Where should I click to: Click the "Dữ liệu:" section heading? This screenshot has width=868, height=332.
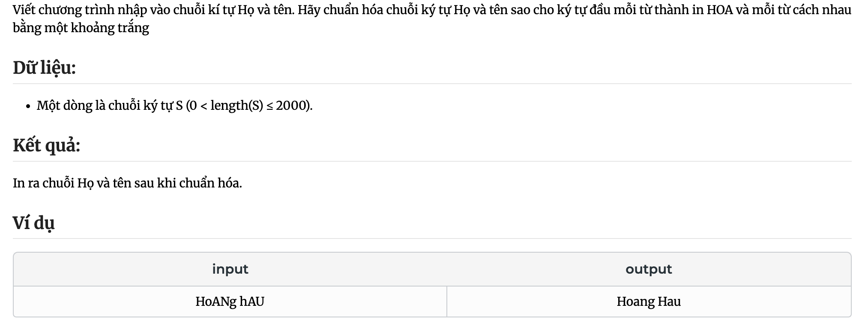(x=44, y=68)
